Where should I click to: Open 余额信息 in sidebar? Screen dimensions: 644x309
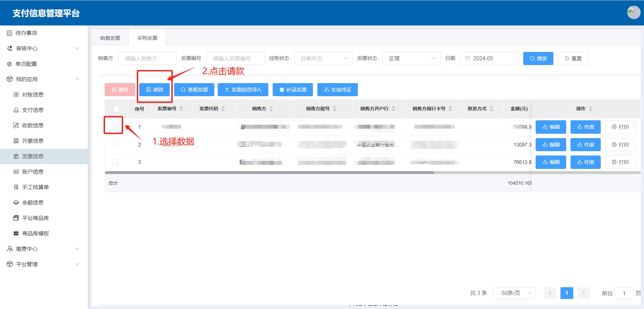coord(33,202)
